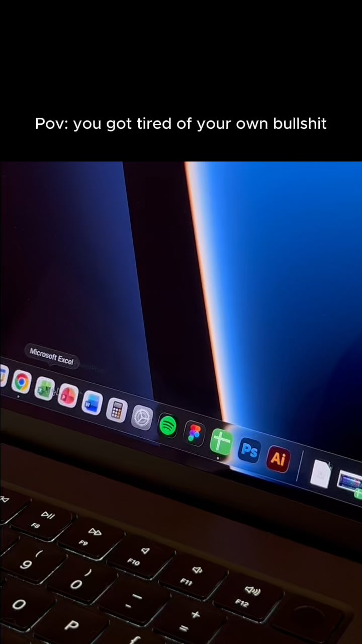
Task: Open the green cross app icon
Action: 221,442
